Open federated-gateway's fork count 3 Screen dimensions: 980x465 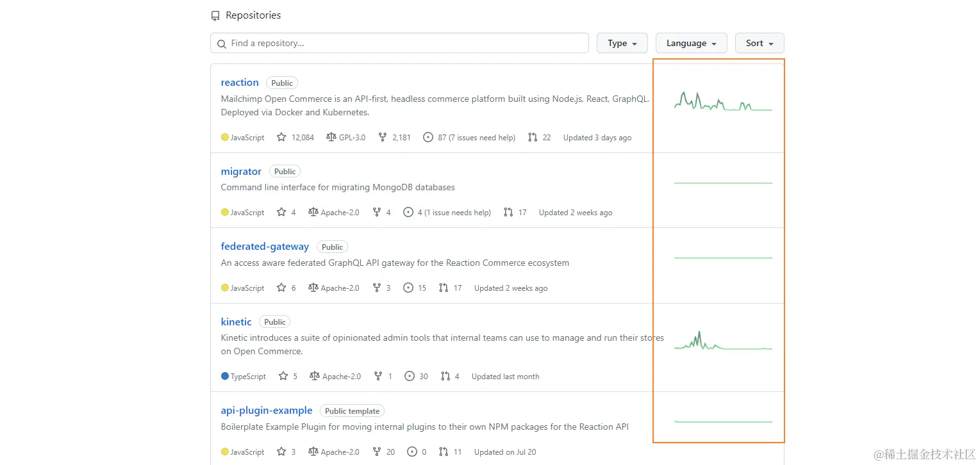pos(381,288)
